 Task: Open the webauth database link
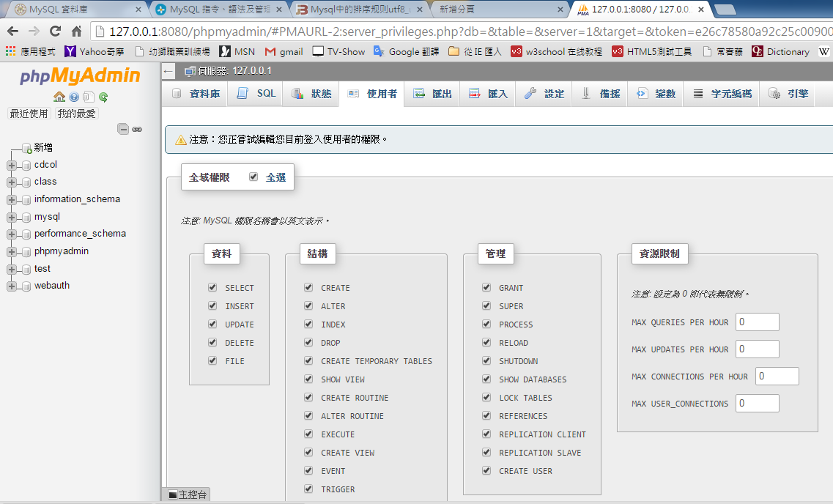click(52, 286)
